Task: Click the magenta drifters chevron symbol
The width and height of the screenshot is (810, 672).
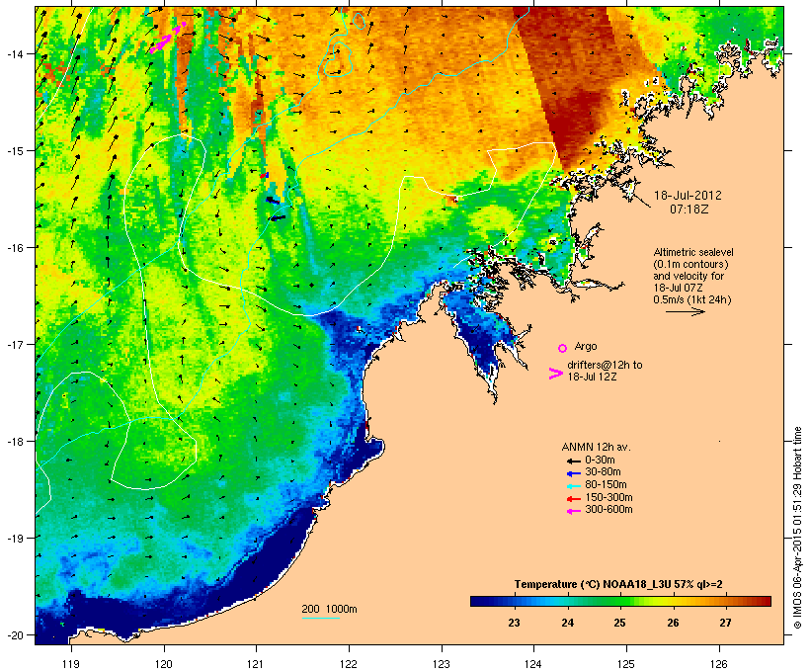Action: point(556,374)
